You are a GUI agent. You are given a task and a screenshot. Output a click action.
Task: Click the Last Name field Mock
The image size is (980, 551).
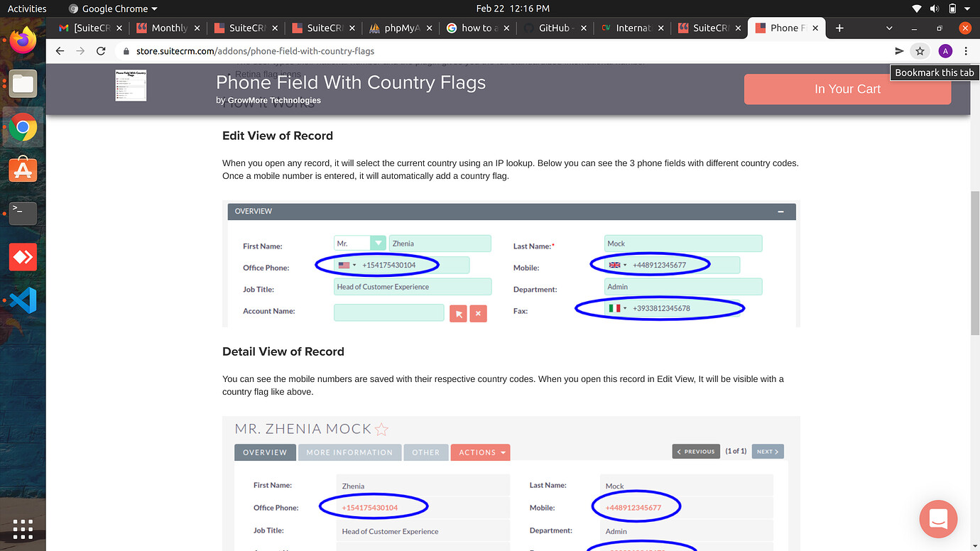pyautogui.click(x=683, y=244)
